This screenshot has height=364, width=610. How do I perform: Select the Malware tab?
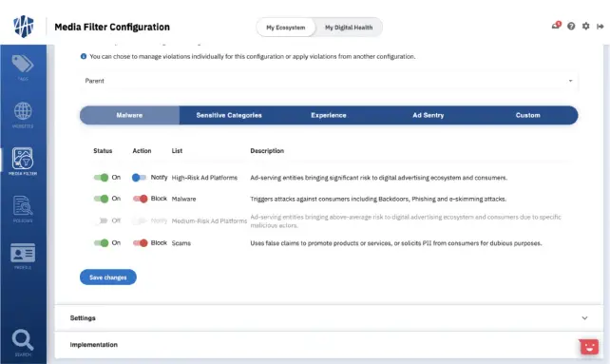pos(129,115)
